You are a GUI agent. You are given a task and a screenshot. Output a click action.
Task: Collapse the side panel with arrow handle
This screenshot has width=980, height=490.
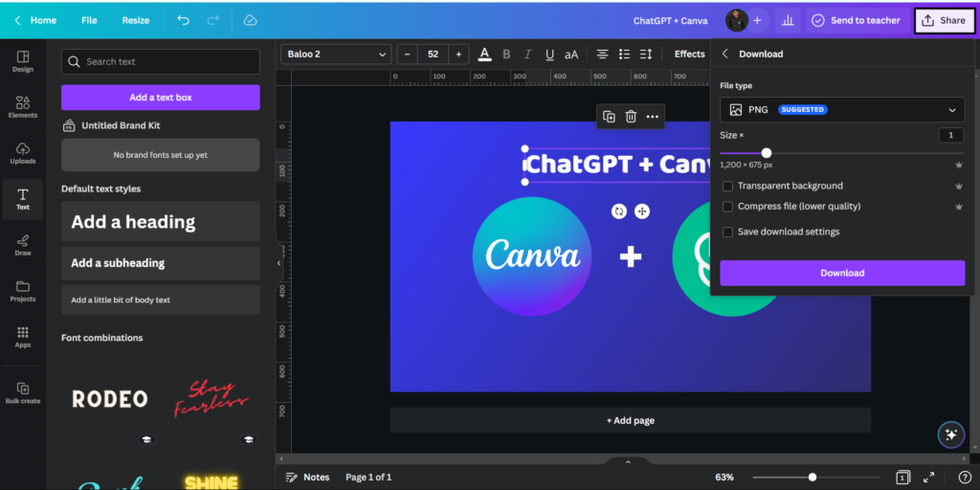click(278, 263)
